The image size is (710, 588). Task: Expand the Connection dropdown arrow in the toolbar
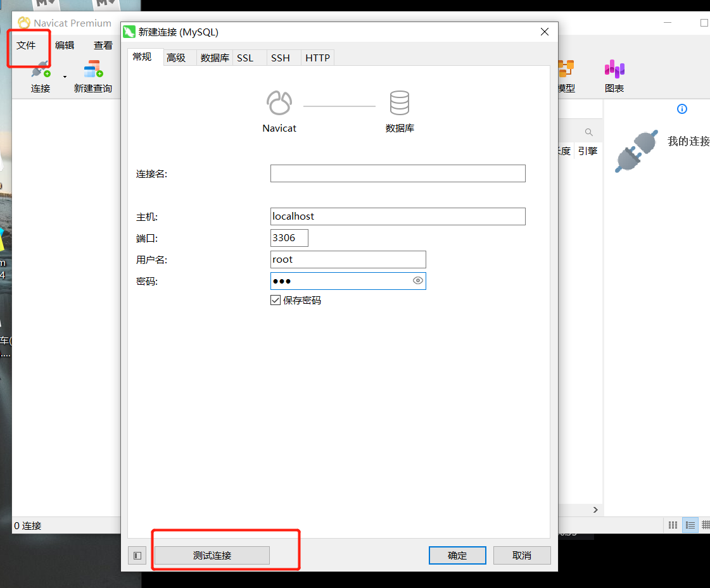pyautogui.click(x=65, y=77)
